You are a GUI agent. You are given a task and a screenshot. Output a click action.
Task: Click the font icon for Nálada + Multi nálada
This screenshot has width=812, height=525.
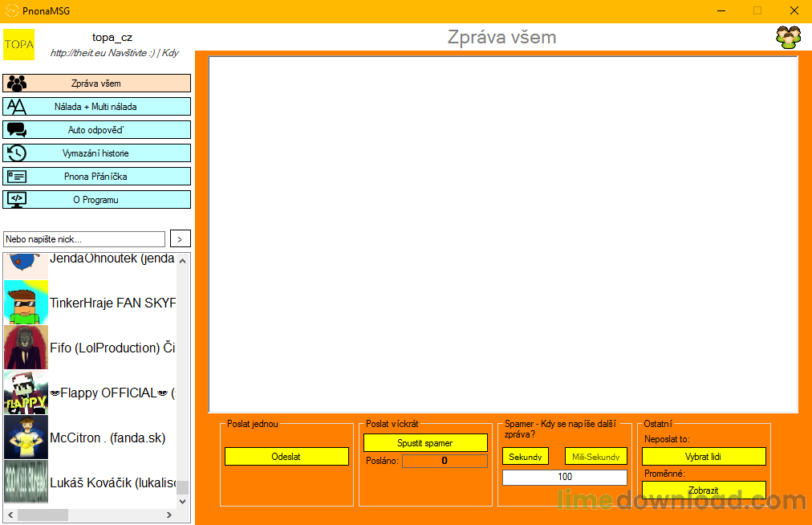click(x=17, y=107)
